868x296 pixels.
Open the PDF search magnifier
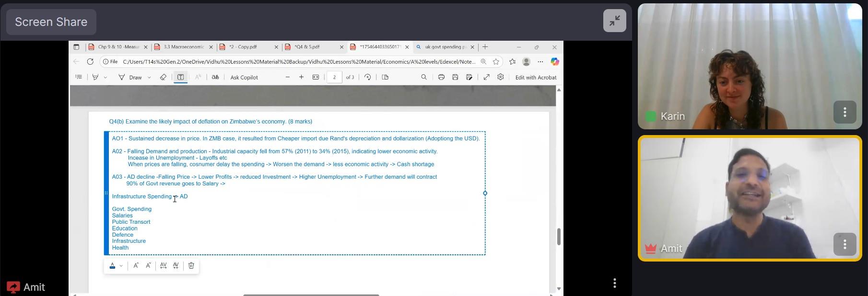pyautogui.click(x=423, y=77)
